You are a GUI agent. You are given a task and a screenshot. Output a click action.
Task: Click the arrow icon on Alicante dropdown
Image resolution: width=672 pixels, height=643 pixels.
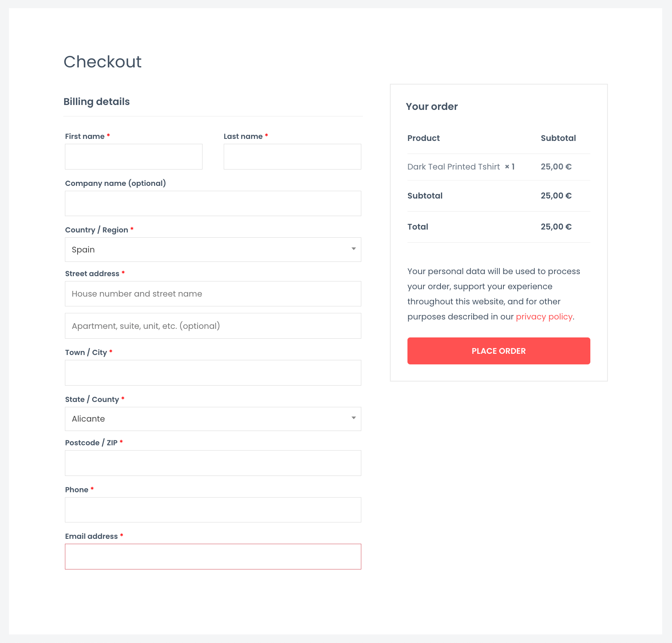pos(354,418)
